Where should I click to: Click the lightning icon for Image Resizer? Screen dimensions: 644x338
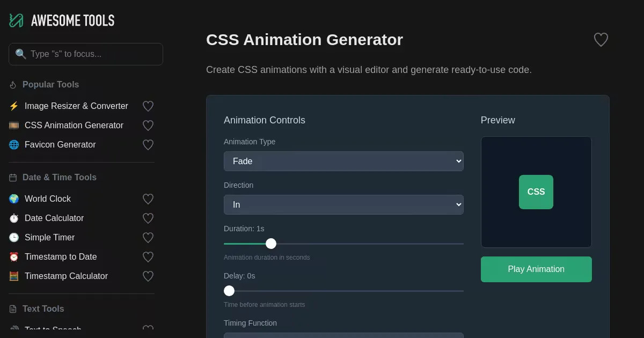click(14, 106)
